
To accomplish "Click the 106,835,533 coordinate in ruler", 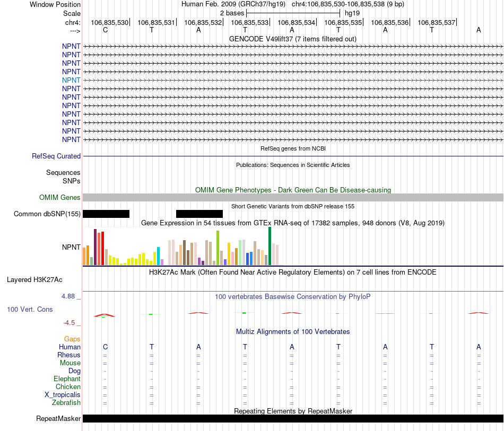I will [x=249, y=22].
